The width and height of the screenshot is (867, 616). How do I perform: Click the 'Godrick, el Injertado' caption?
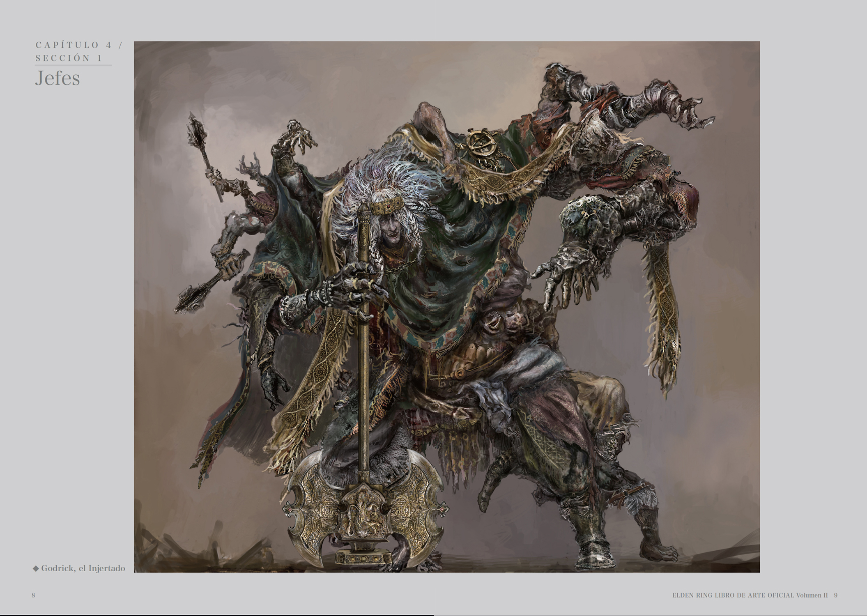tap(83, 569)
